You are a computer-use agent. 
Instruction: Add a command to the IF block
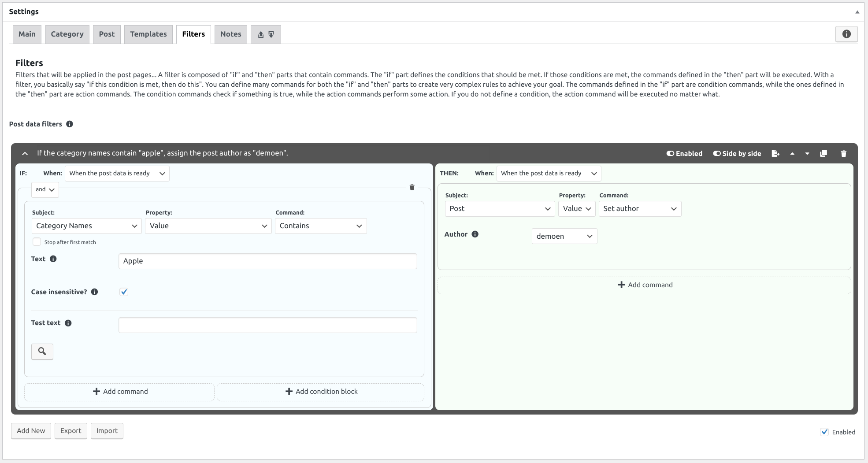pyautogui.click(x=119, y=392)
